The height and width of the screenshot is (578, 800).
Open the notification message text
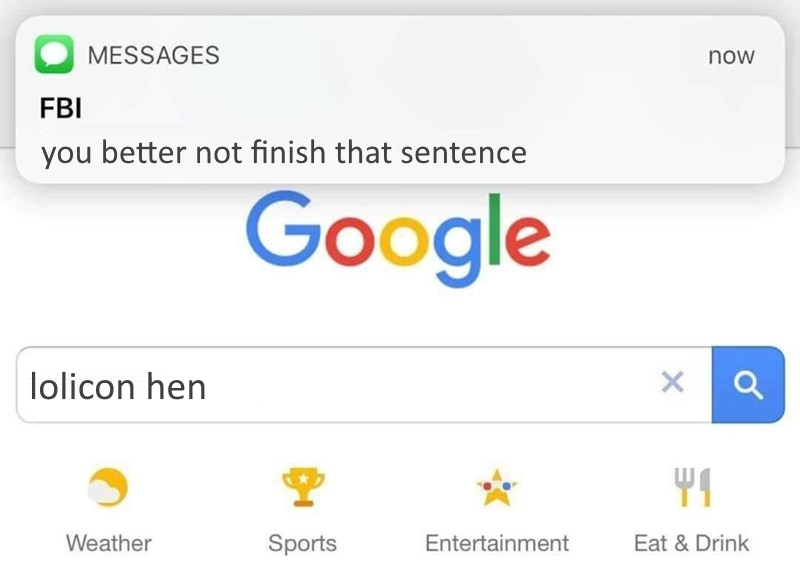tap(283, 153)
